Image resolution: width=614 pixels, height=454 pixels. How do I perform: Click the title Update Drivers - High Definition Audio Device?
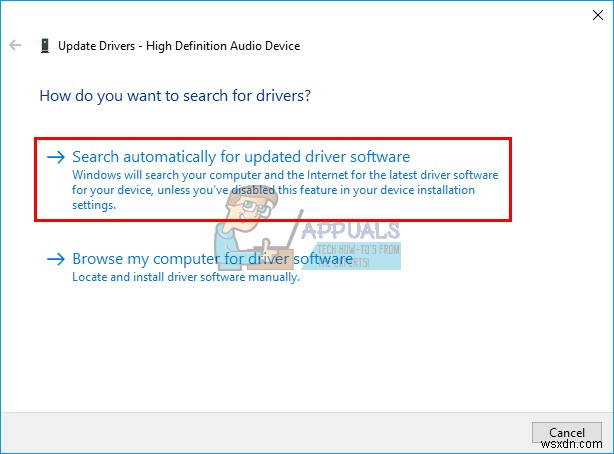[x=179, y=46]
